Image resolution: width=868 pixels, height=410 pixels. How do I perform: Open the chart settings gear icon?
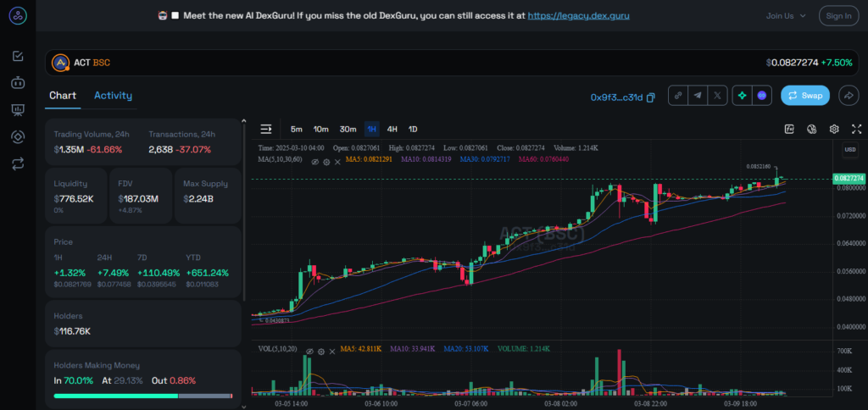[x=834, y=129]
